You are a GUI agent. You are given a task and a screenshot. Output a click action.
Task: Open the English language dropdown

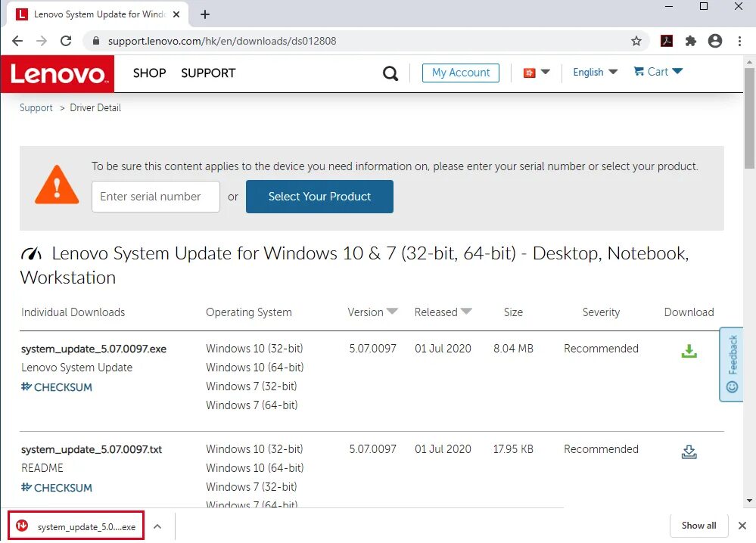coord(595,73)
